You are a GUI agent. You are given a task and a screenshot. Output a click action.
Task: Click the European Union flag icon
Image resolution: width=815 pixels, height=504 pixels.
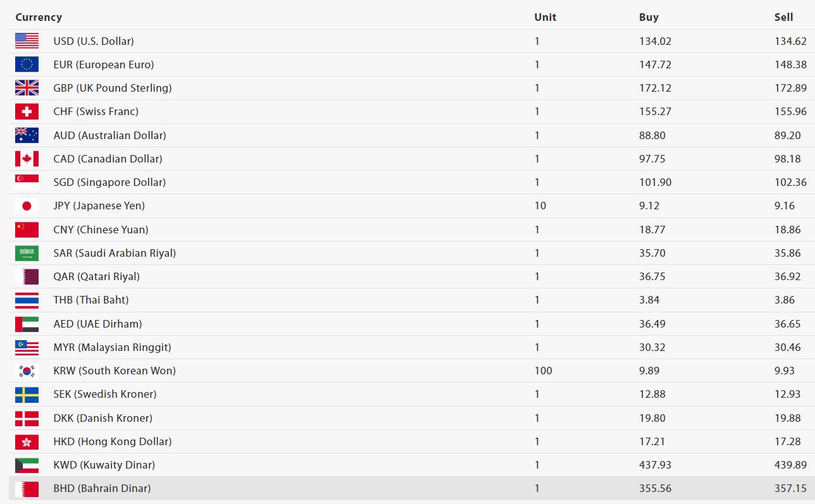click(27, 65)
